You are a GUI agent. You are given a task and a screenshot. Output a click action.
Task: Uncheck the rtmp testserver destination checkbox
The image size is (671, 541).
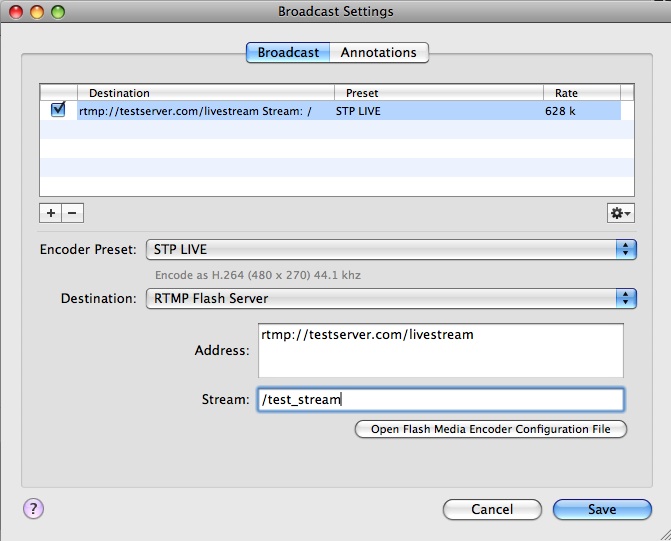point(58,111)
